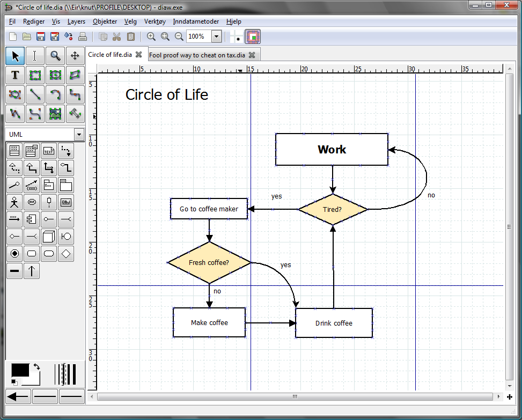Expand the UML sheet selector dropdown
The width and height of the screenshot is (522, 420).
click(79, 135)
